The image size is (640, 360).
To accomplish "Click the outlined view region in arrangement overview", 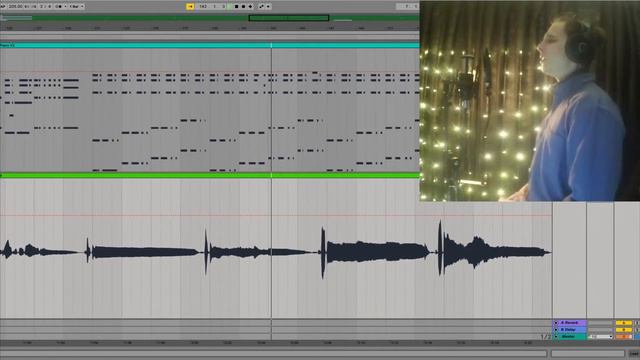I will (289, 18).
